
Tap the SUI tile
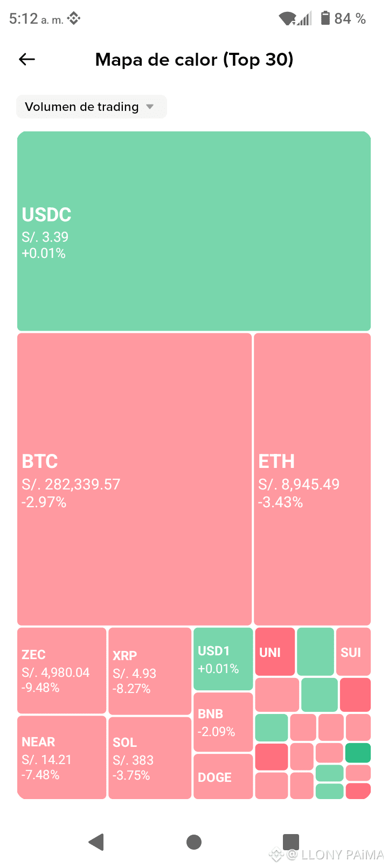(x=354, y=652)
